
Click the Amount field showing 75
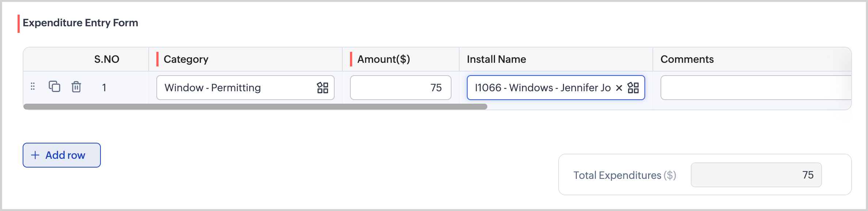click(x=400, y=88)
